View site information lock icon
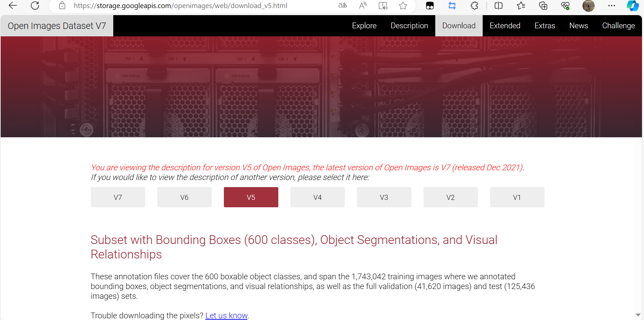Screen dimensions: 644x320 pos(62,5)
